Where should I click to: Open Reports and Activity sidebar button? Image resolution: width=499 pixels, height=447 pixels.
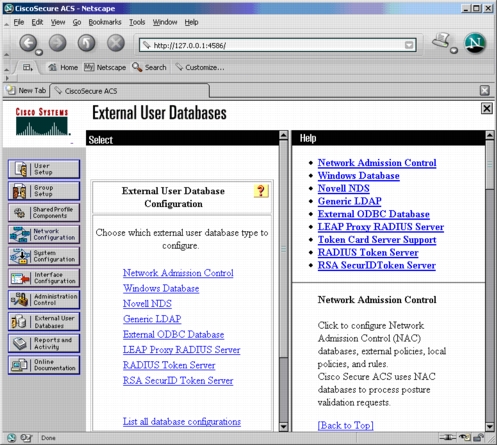coord(44,344)
